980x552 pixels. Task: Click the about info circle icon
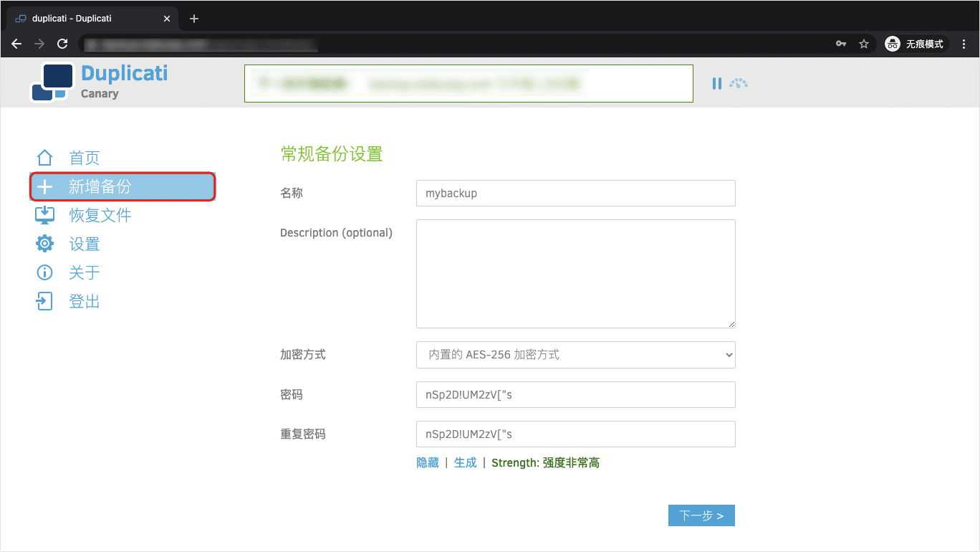[44, 272]
